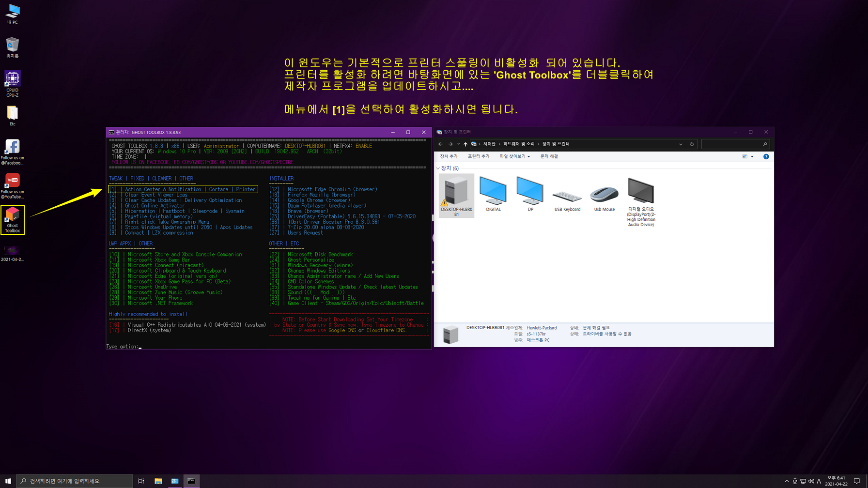This screenshot has height=488, width=868.
Task: Click 제어판 in the breadcrumb path
Action: 489,144
